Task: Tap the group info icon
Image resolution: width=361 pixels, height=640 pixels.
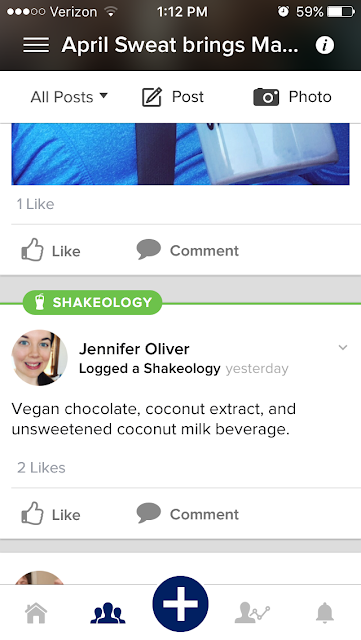Action: pos(325,45)
